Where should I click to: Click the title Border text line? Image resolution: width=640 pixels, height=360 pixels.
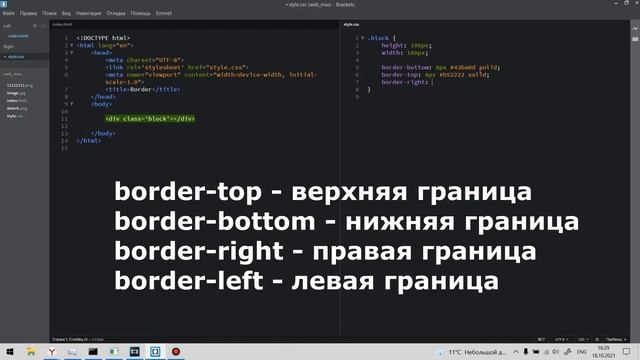[x=142, y=89]
